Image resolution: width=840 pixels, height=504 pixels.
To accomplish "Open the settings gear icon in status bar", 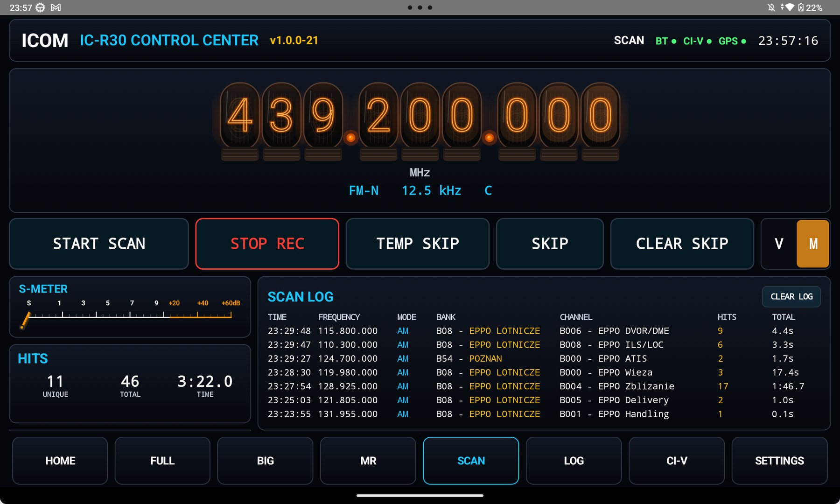I will 41,7.
